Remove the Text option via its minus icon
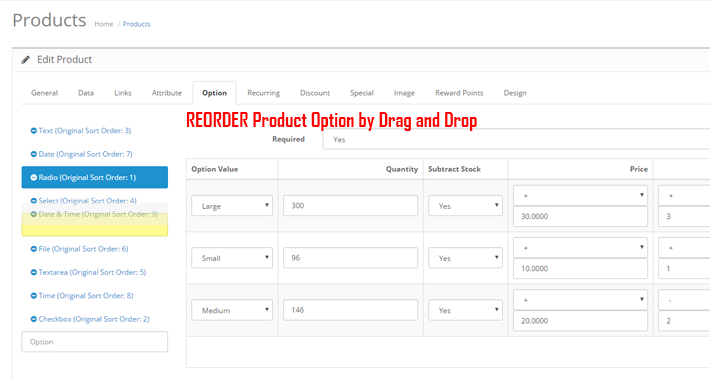Screen dimensions: 710x380 click(34, 131)
